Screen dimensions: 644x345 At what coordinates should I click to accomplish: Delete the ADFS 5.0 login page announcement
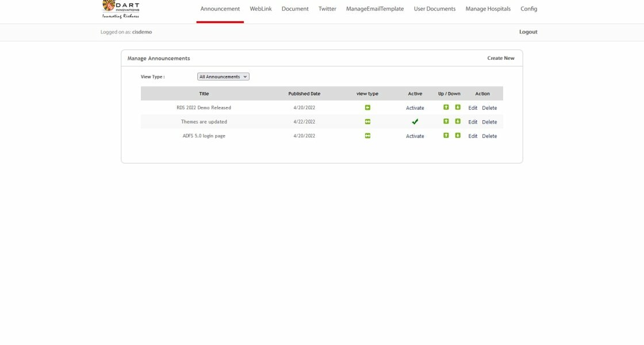489,136
